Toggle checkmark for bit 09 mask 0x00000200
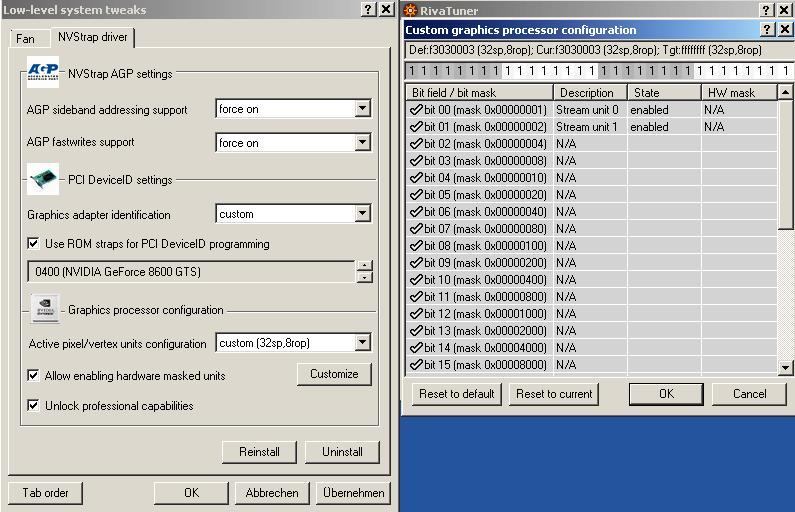 (416, 263)
